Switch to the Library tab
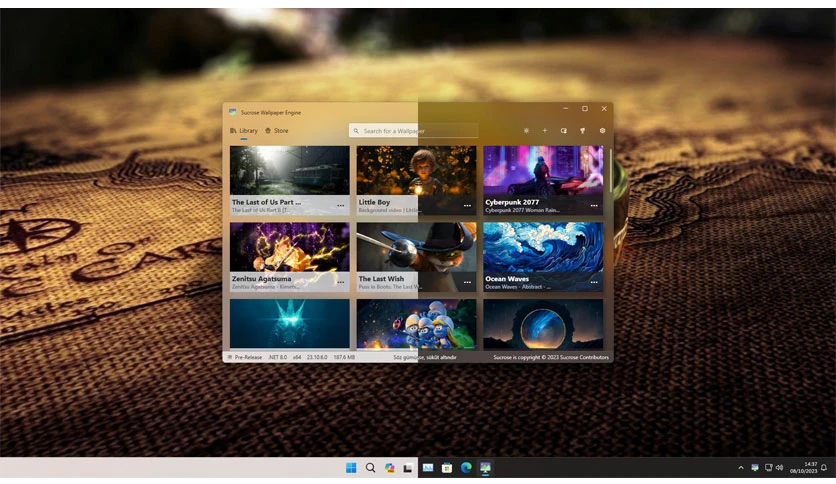 point(244,131)
